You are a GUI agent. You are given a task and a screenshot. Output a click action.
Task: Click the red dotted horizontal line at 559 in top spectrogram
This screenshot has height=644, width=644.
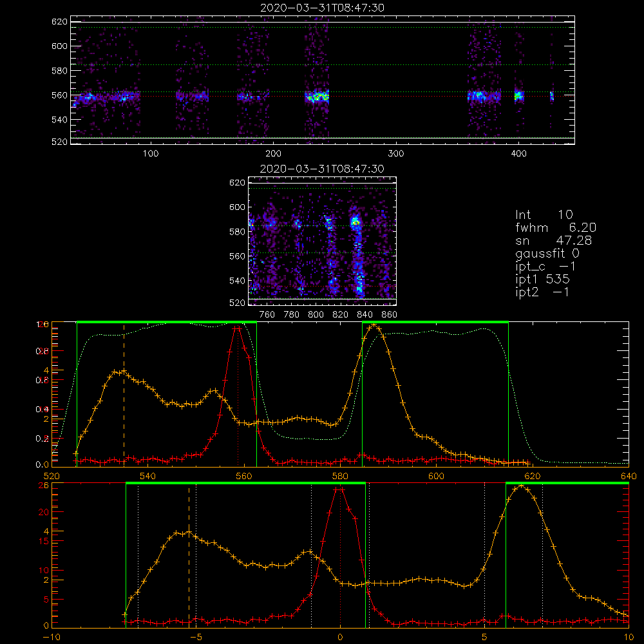[x=323, y=97]
